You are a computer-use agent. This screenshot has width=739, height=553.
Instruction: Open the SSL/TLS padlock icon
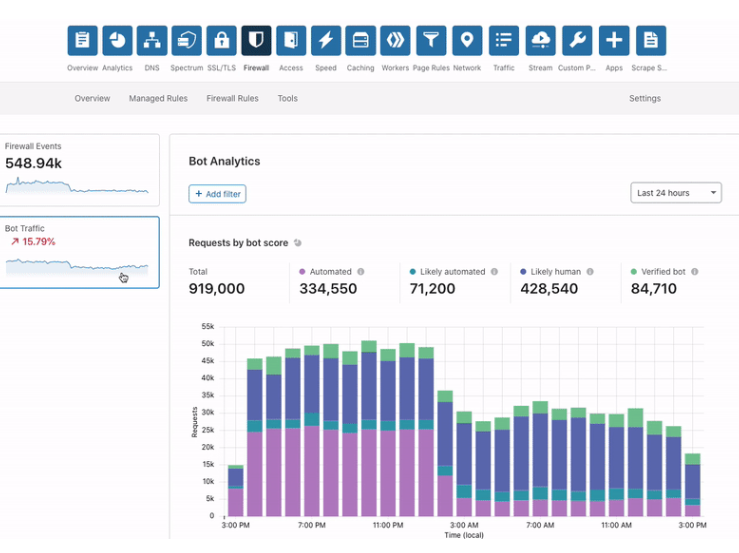tap(222, 41)
